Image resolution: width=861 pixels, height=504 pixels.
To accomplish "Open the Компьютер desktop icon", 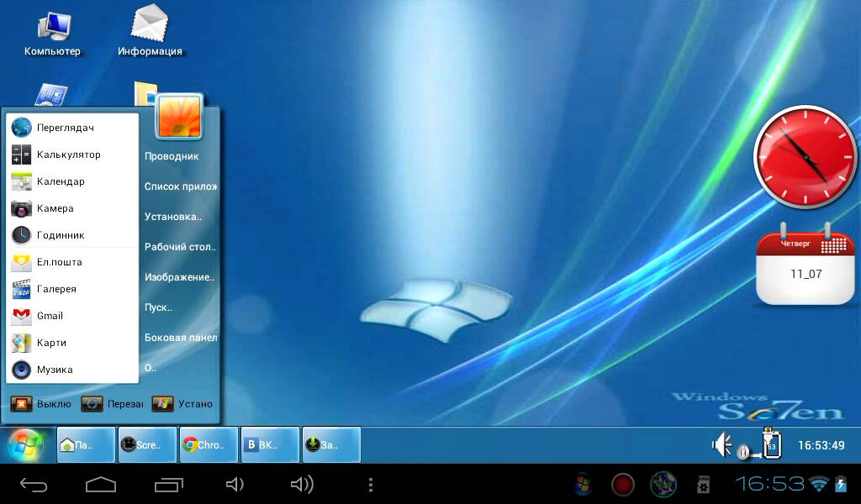I will tap(53, 34).
